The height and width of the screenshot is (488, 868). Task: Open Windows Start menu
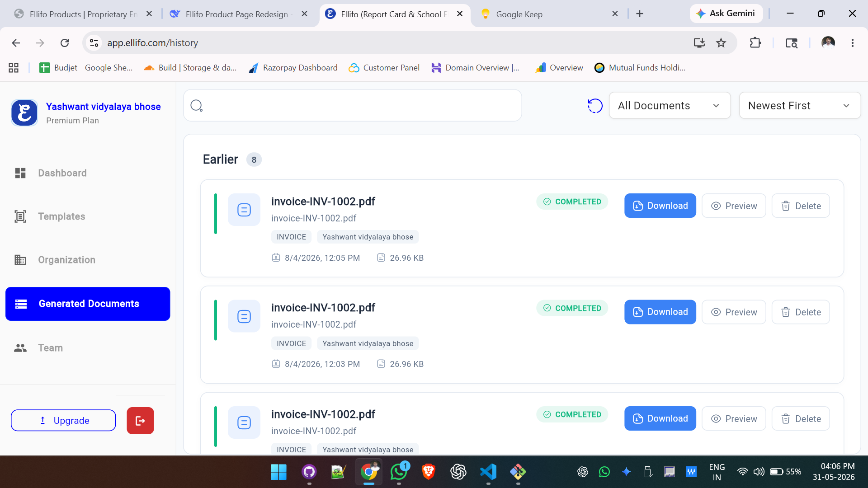click(x=278, y=472)
